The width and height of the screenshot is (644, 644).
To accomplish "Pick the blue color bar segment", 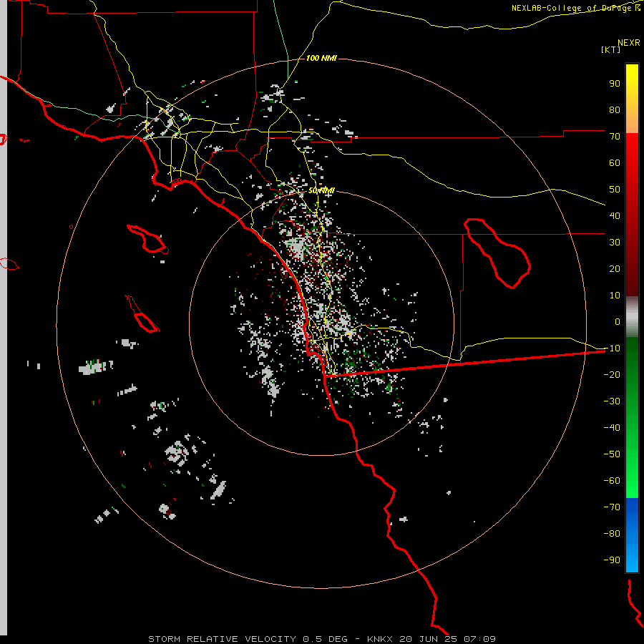I will [632, 535].
